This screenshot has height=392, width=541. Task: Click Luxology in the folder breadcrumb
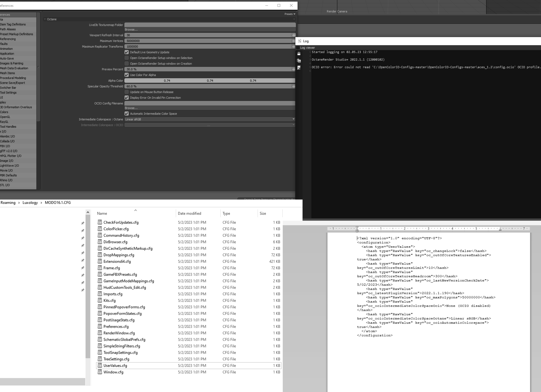point(30,202)
